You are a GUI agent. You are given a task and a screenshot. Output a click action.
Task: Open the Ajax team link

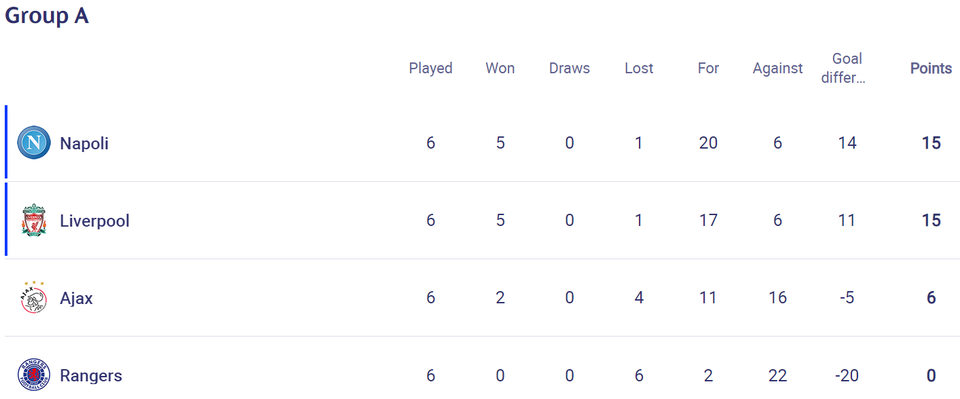tap(77, 299)
